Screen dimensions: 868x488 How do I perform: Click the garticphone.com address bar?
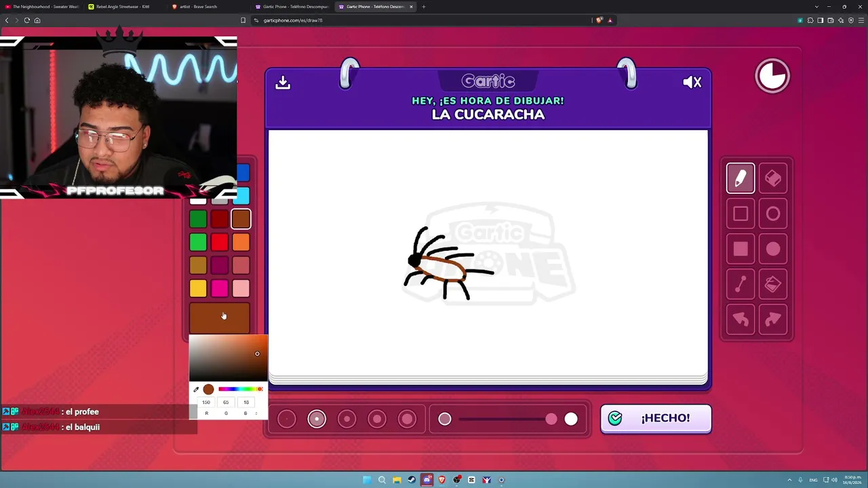click(x=420, y=20)
